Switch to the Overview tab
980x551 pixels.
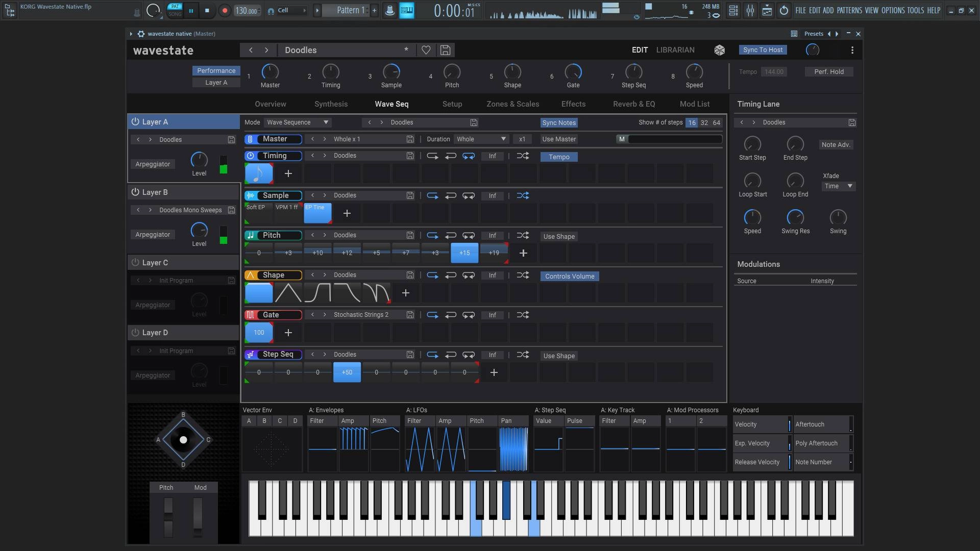[271, 104]
